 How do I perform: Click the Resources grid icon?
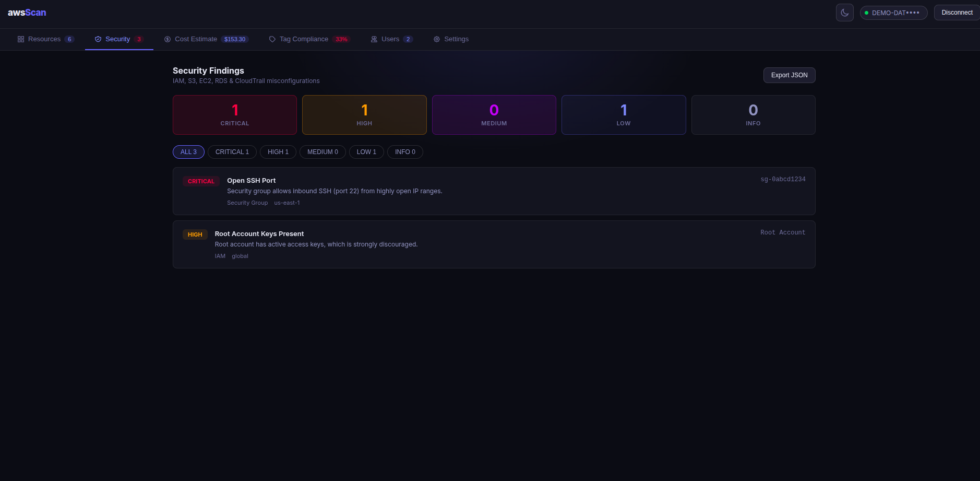(x=21, y=39)
